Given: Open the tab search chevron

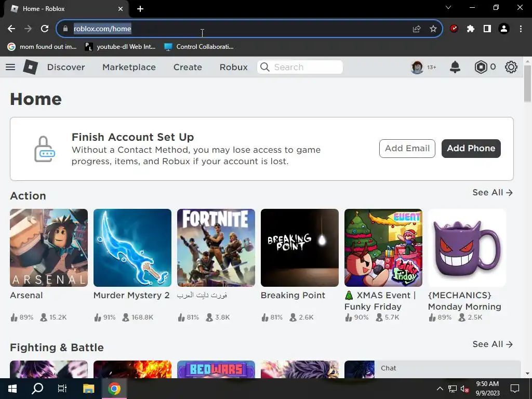Looking at the screenshot, I should (448, 7).
